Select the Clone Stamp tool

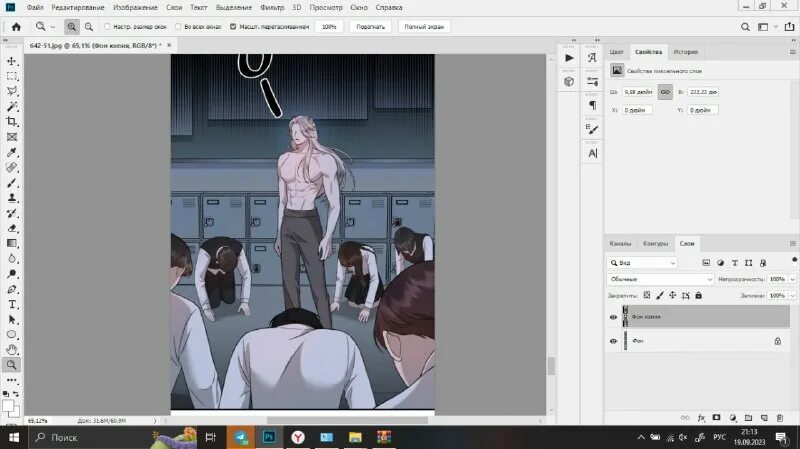click(x=12, y=198)
